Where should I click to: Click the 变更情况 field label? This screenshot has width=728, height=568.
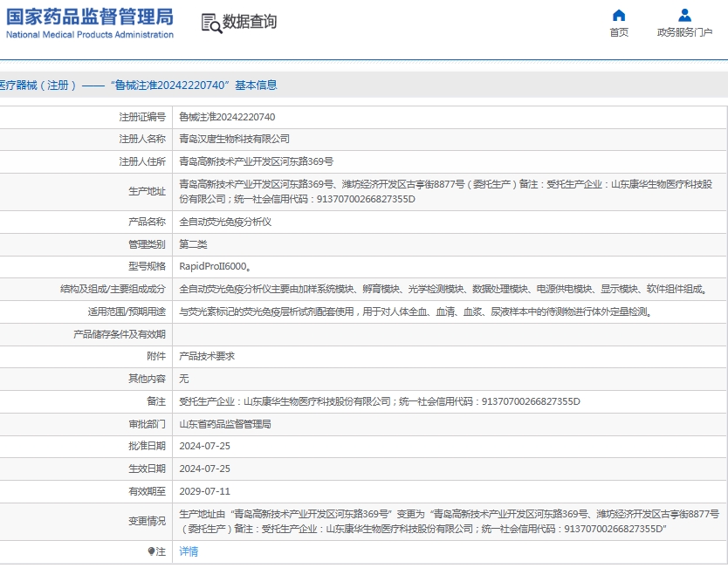click(147, 522)
